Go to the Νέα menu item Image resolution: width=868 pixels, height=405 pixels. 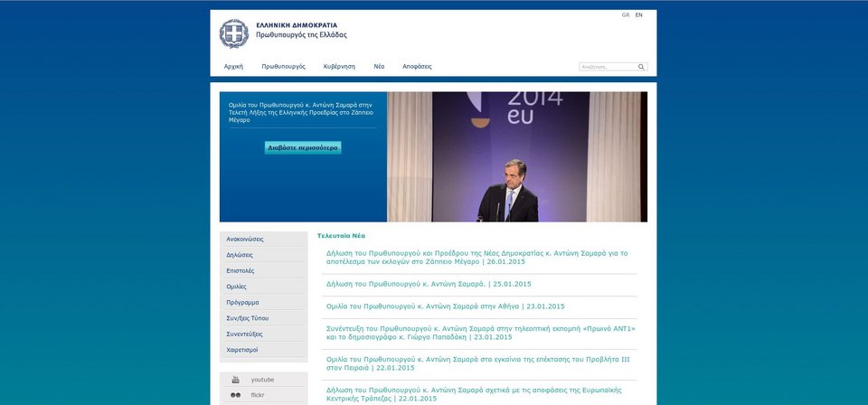click(x=379, y=67)
